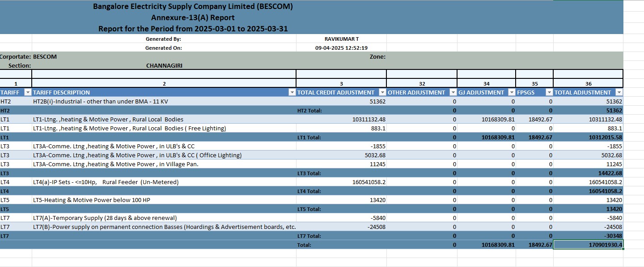
Task: Select LT1 total adjustment 10312015.58
Action: pyautogui.click(x=588, y=137)
